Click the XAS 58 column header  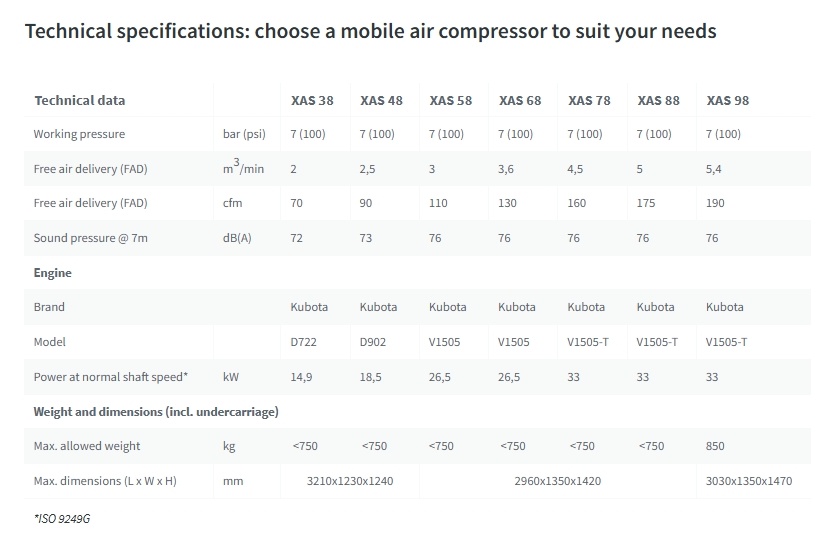(450, 100)
